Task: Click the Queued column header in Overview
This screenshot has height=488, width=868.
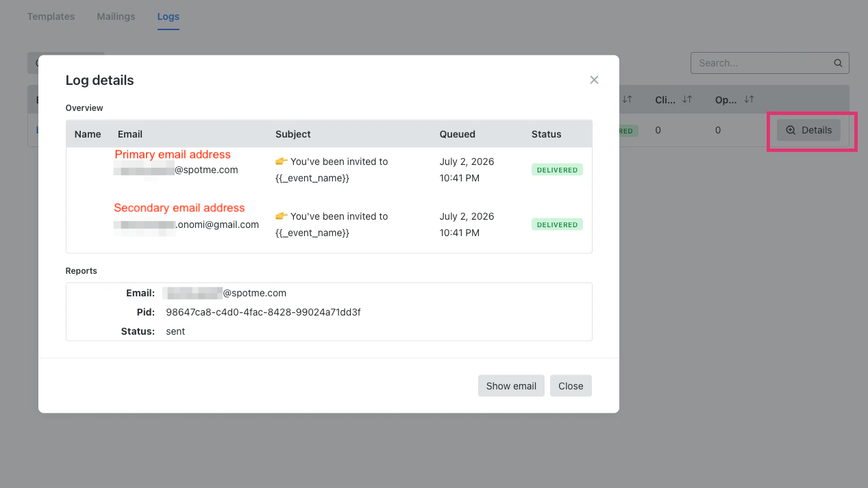Action: point(458,134)
